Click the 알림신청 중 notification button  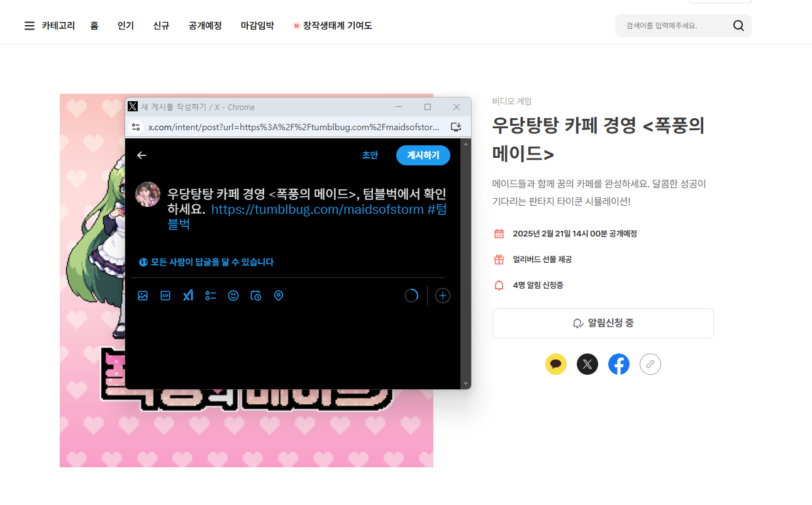click(x=603, y=323)
